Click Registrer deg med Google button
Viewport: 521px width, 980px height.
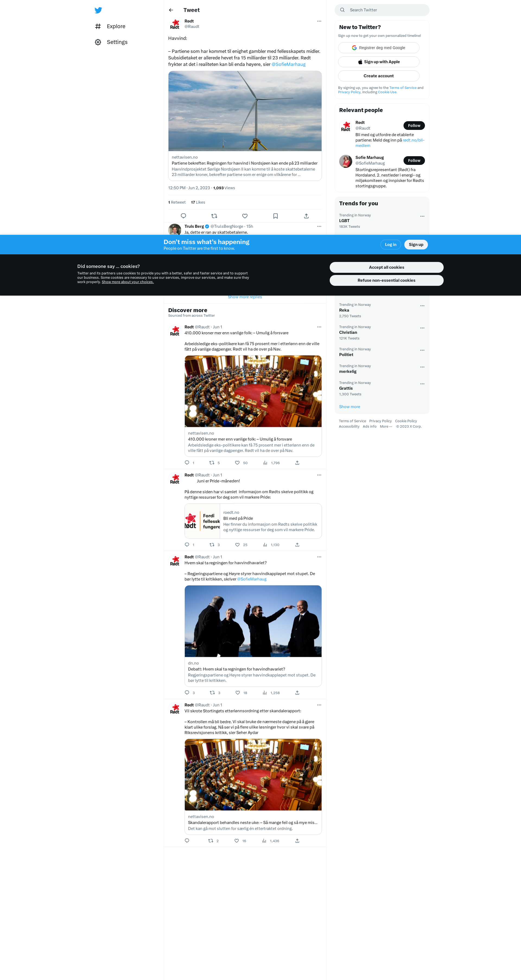[x=379, y=48]
